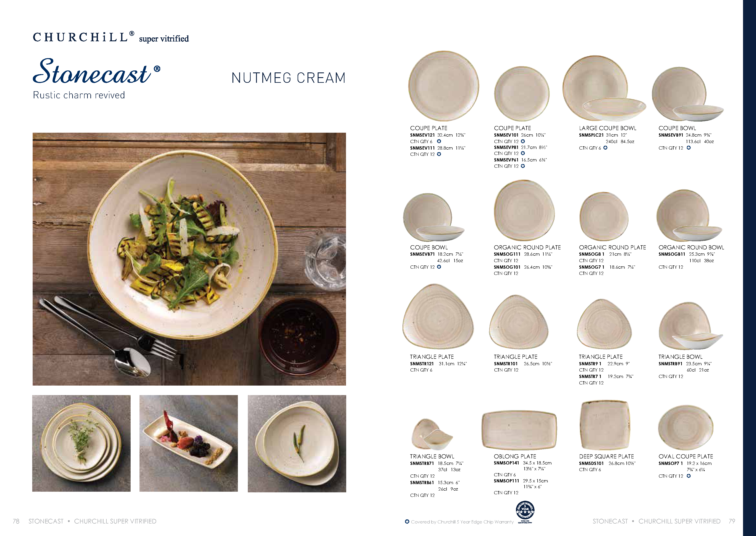
Task: Open the oblong dessert plate photo
Action: (189, 443)
